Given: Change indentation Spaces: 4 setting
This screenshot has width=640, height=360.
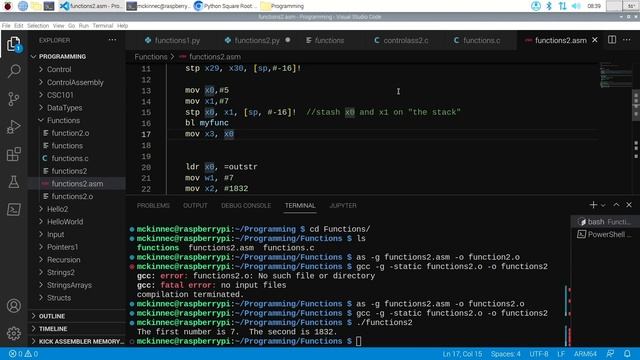Looking at the screenshot, I should point(505,354).
